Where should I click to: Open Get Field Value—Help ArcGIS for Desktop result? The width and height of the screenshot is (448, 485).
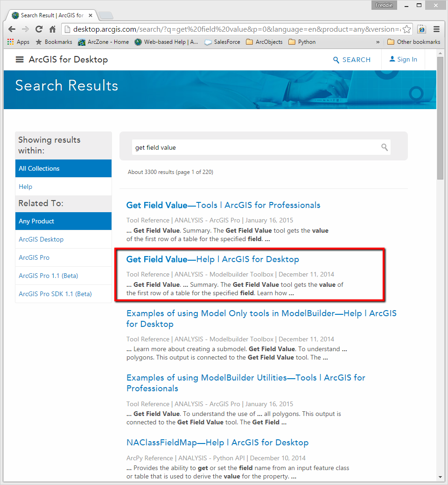(213, 259)
